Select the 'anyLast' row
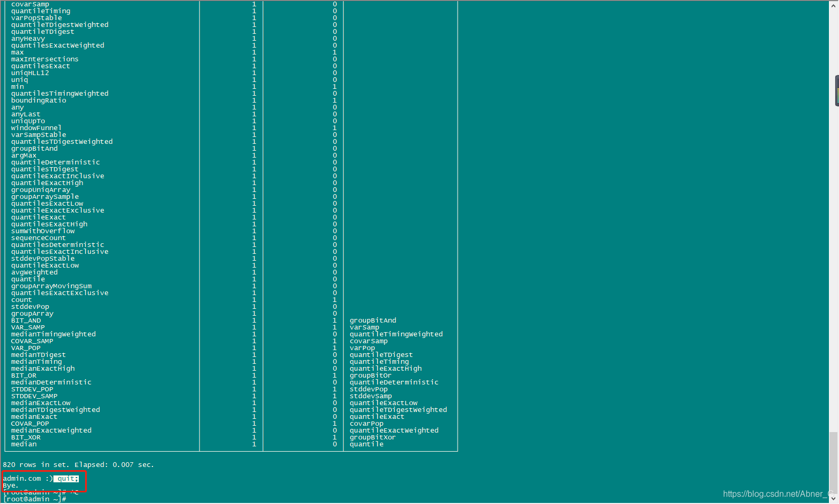The image size is (839, 504). click(x=26, y=114)
